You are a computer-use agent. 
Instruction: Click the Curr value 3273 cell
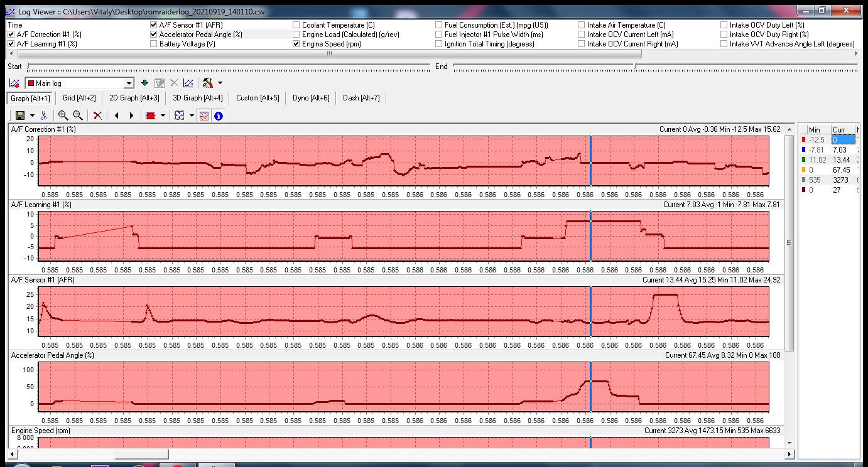pyautogui.click(x=844, y=180)
